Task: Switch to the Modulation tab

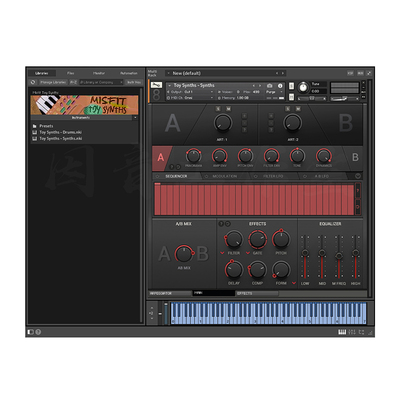Action: point(225,176)
